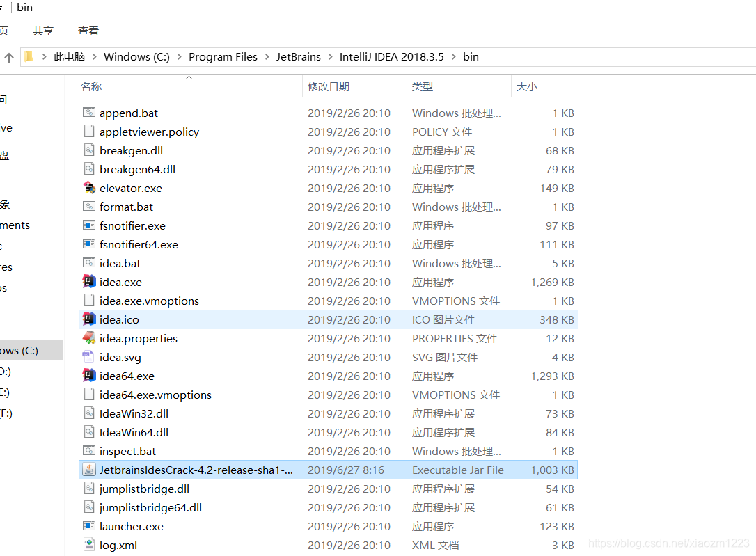Open the 查看 ribbon tab
This screenshot has width=756, height=556.
(88, 31)
